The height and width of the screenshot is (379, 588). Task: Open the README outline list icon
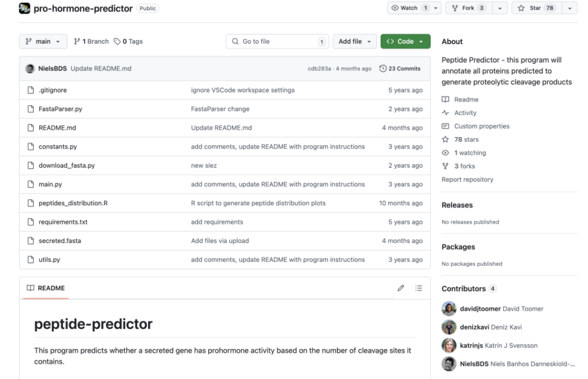tap(419, 288)
